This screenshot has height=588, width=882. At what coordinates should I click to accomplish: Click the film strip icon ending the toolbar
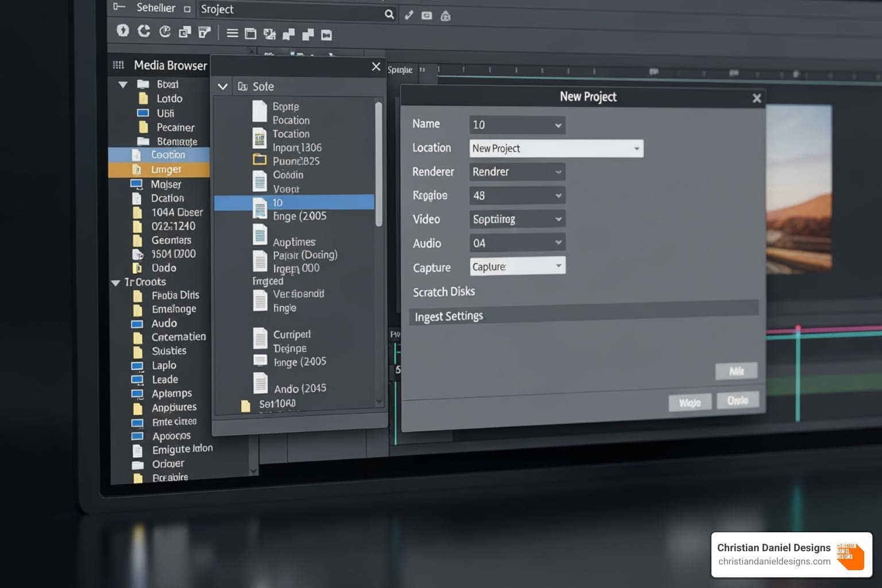click(326, 35)
